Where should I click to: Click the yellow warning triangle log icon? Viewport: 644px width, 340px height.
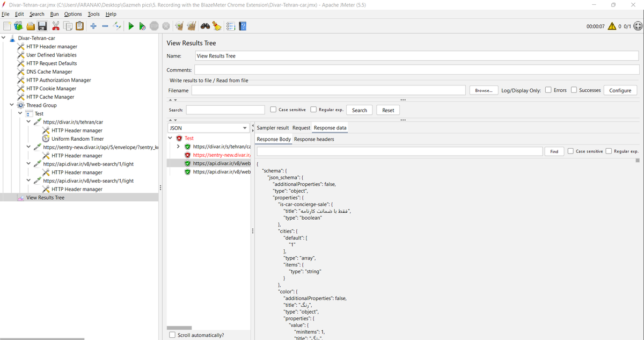pyautogui.click(x=612, y=26)
